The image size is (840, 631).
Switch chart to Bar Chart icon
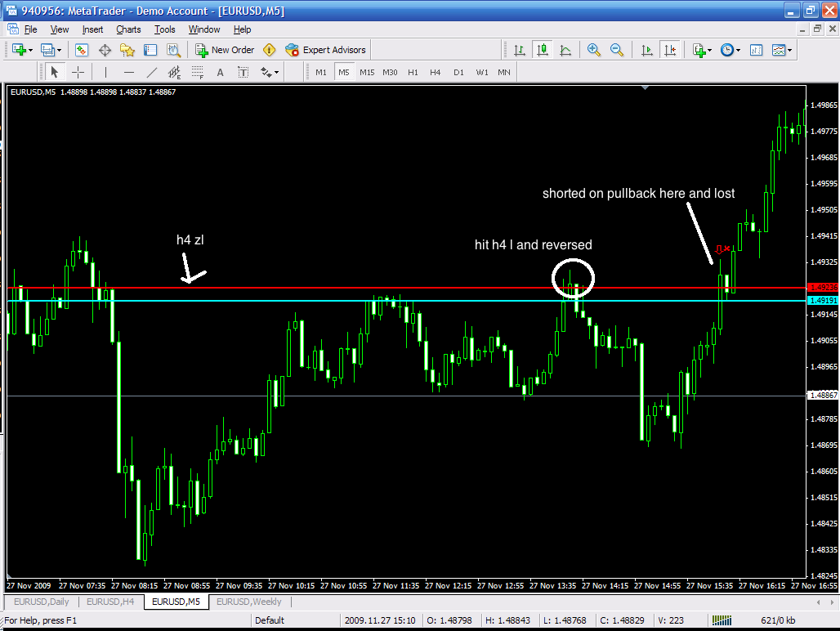click(519, 50)
